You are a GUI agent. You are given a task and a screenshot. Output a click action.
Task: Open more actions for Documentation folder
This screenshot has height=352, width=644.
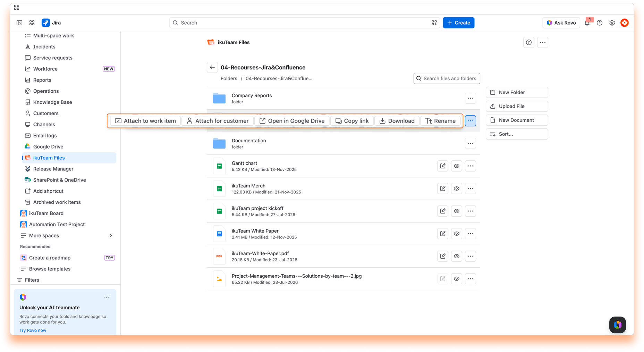pos(471,143)
